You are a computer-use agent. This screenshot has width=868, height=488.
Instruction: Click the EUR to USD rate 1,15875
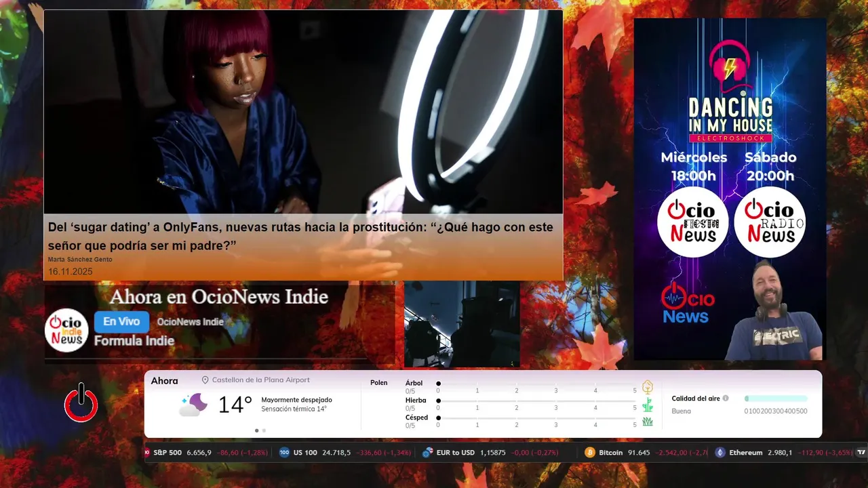(x=493, y=452)
